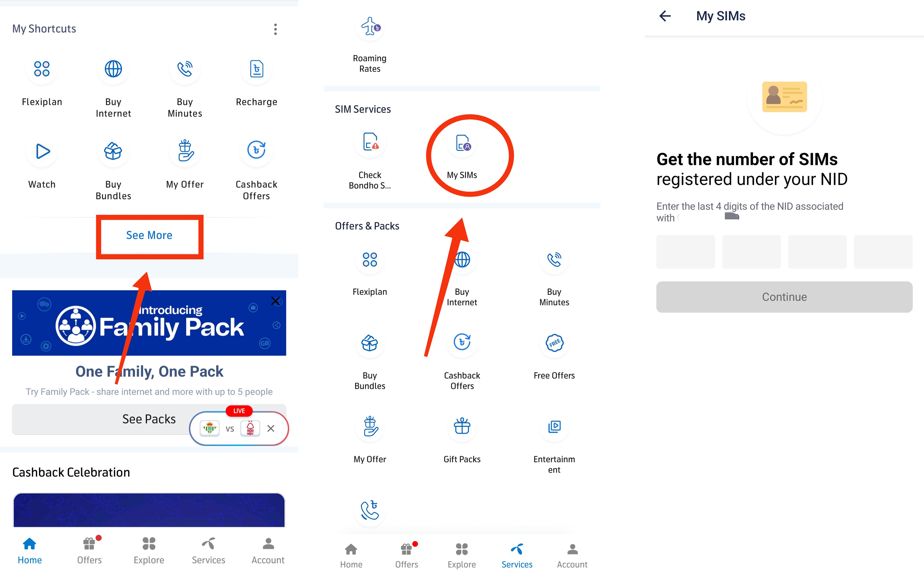
Task: Tap Flexiplan under Offers & Packs
Action: (x=370, y=272)
